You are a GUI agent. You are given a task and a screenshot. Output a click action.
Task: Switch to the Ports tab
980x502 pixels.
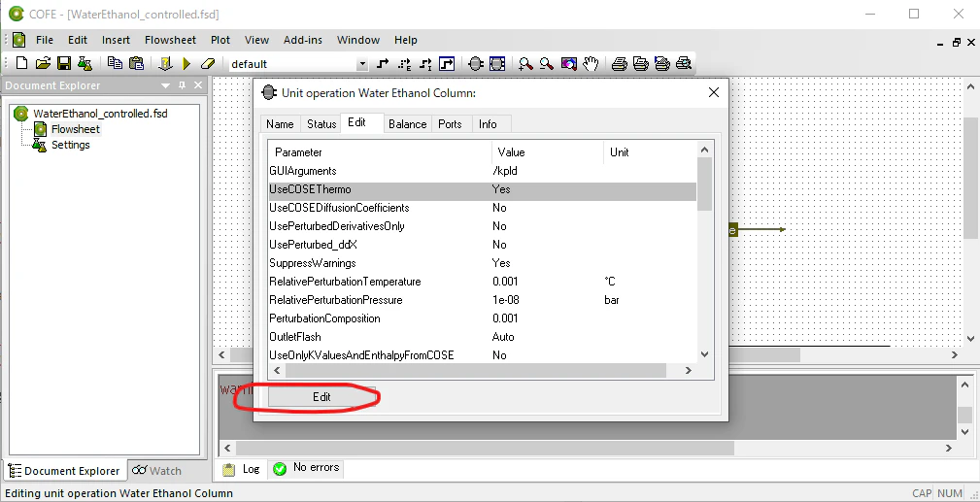point(450,123)
